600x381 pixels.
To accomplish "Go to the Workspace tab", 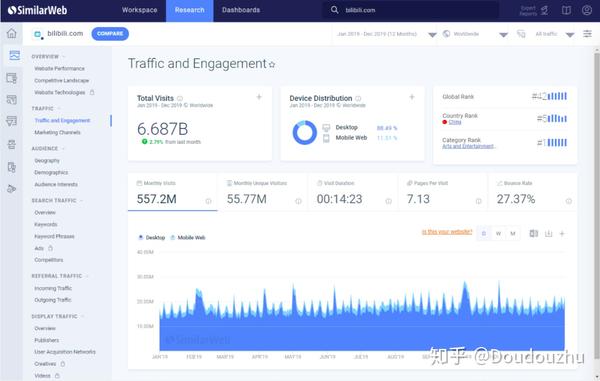I will (x=139, y=10).
